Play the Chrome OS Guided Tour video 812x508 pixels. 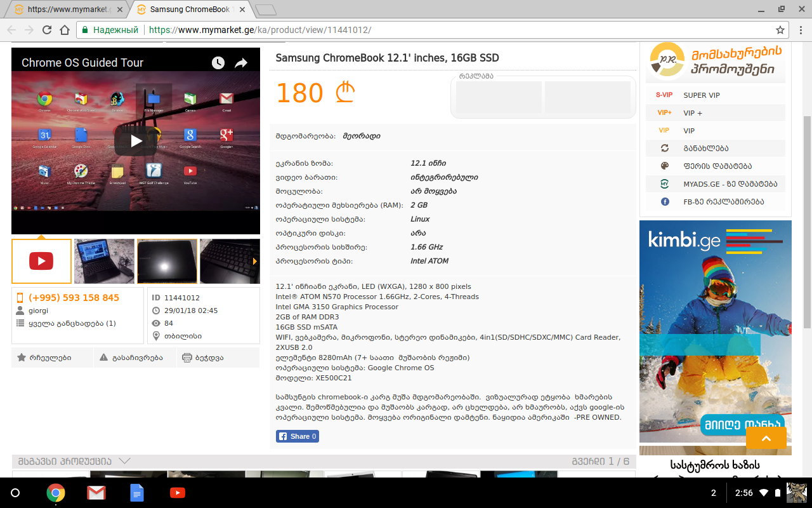(136, 141)
